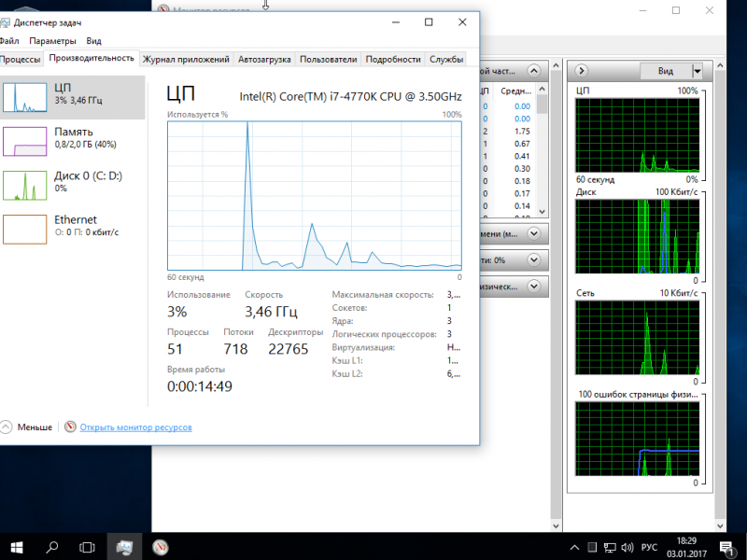Click the Память label in sidebar

tap(74, 132)
